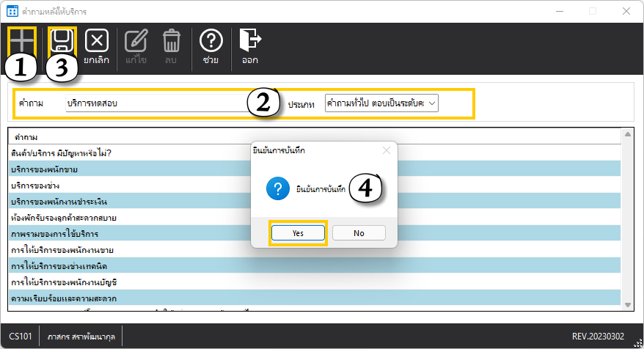
Task: Click Yes to confirm saving
Action: 298,232
